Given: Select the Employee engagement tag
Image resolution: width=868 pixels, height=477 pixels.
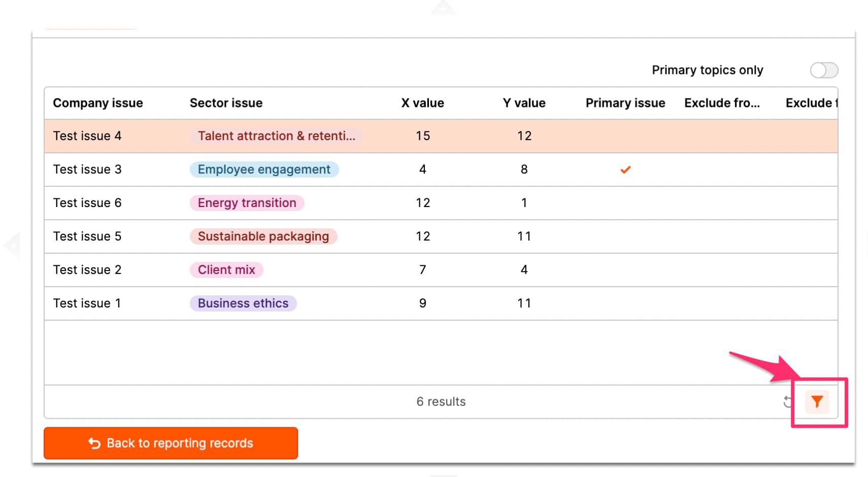Looking at the screenshot, I should [x=264, y=169].
